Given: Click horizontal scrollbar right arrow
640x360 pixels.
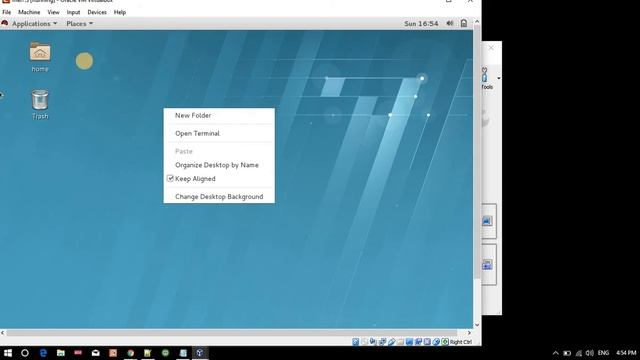Looking at the screenshot, I should point(469,333).
